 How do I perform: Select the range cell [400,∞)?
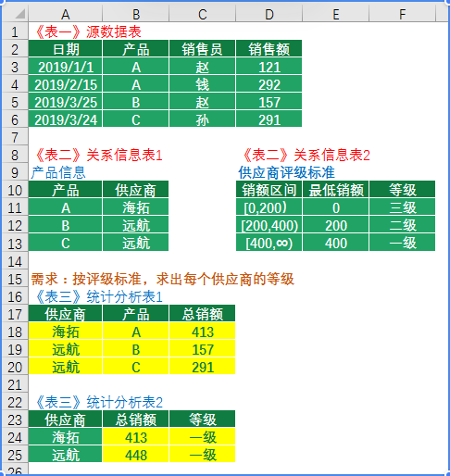tap(269, 243)
